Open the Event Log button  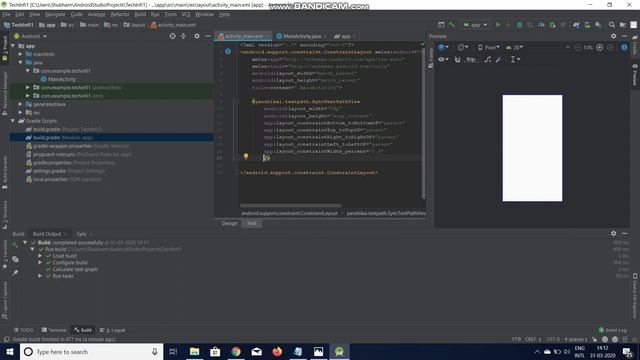(613, 330)
